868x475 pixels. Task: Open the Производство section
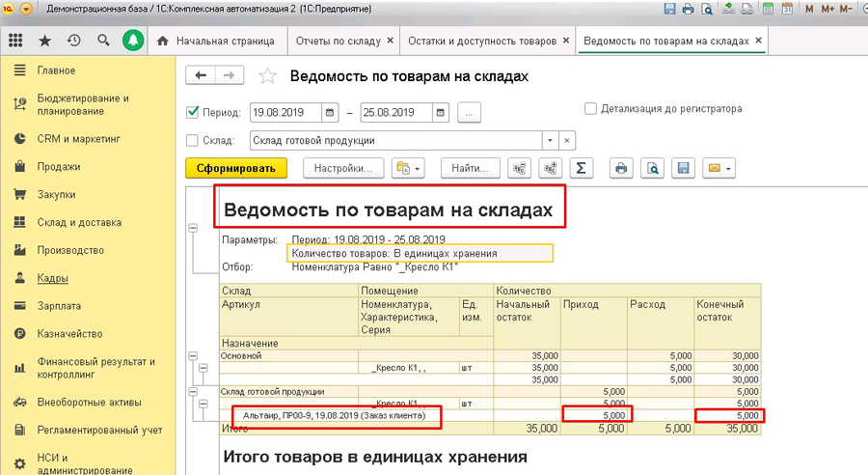pos(70,250)
